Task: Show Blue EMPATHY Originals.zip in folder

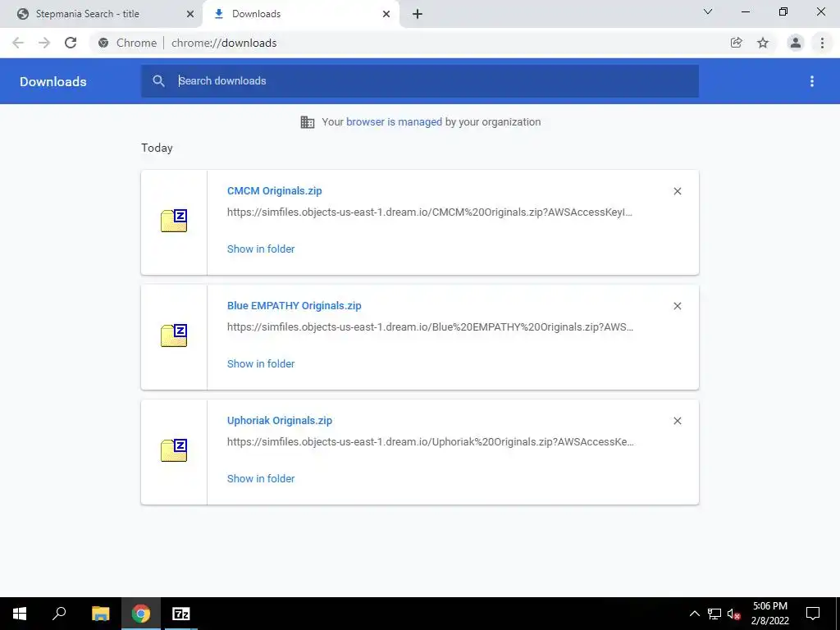Action: coord(261,363)
